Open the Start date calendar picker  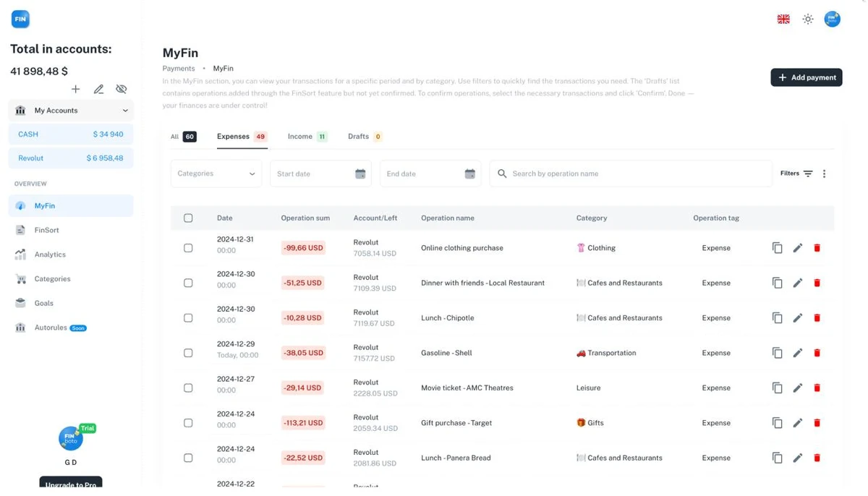click(x=360, y=174)
